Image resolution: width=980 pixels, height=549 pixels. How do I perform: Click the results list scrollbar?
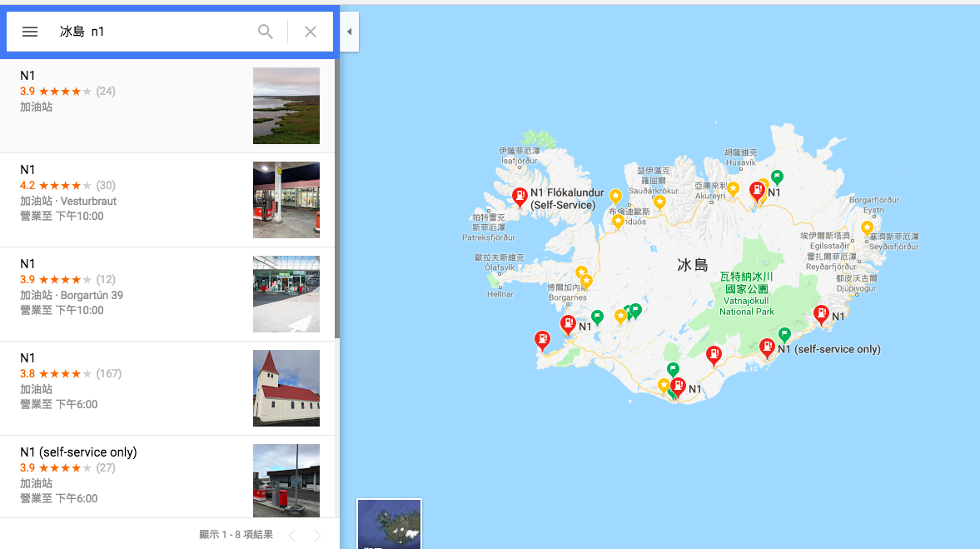[x=337, y=199]
